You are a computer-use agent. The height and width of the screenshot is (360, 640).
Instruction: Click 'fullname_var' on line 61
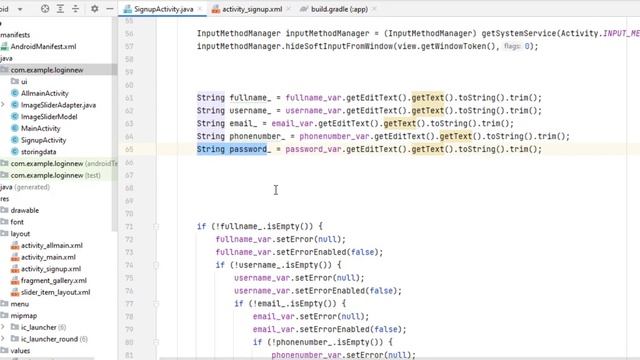click(x=313, y=98)
